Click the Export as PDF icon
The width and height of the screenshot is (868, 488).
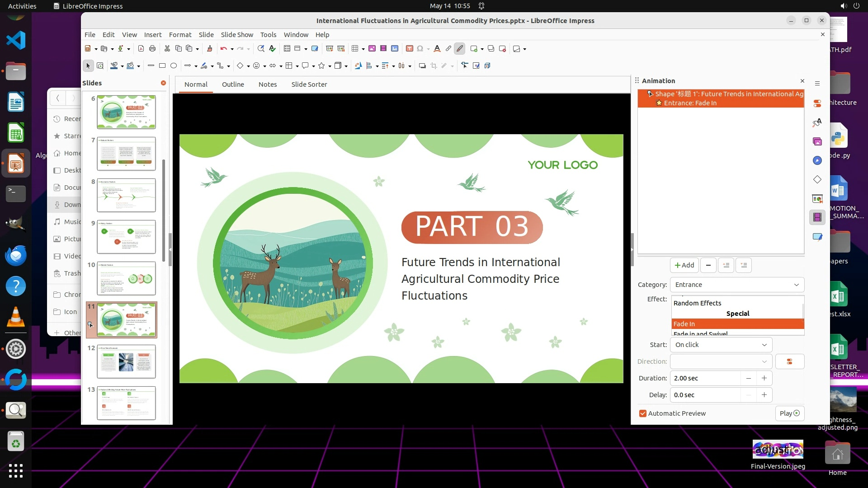(141, 49)
